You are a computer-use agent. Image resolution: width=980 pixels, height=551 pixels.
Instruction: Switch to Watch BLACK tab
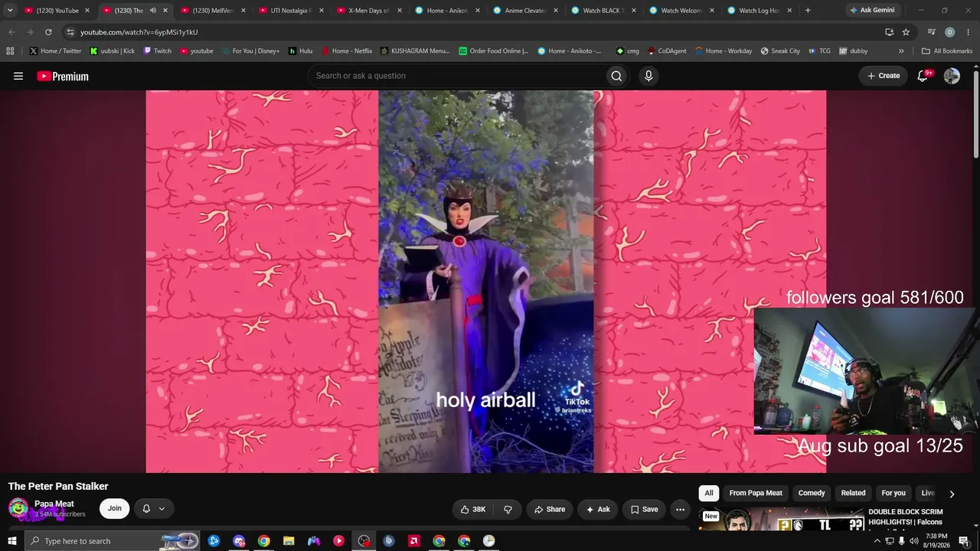(x=603, y=11)
